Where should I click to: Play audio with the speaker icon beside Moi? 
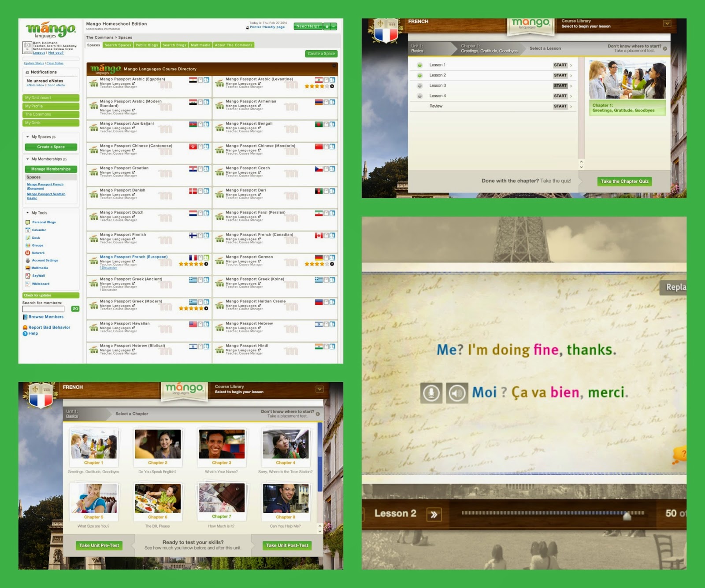click(x=457, y=392)
